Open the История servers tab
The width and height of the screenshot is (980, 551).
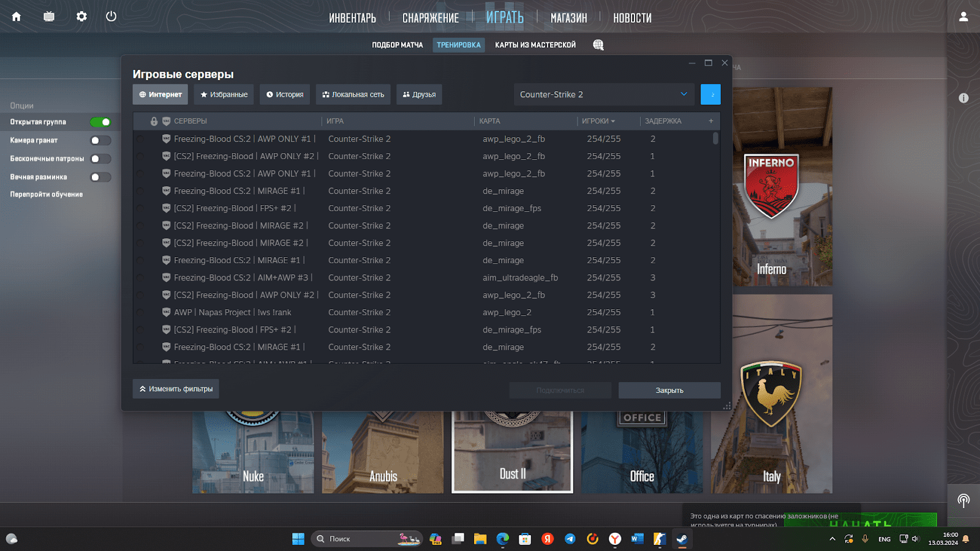pyautogui.click(x=285, y=94)
